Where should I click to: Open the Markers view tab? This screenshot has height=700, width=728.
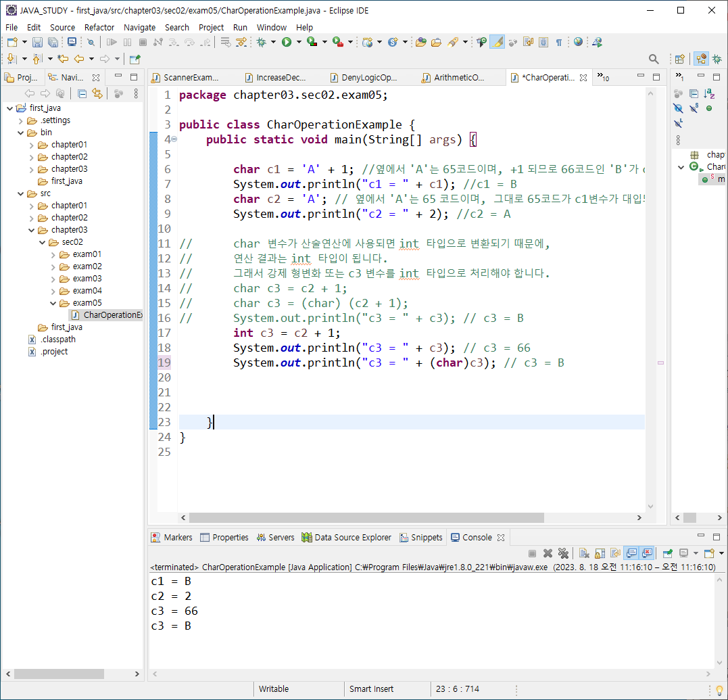click(x=172, y=538)
